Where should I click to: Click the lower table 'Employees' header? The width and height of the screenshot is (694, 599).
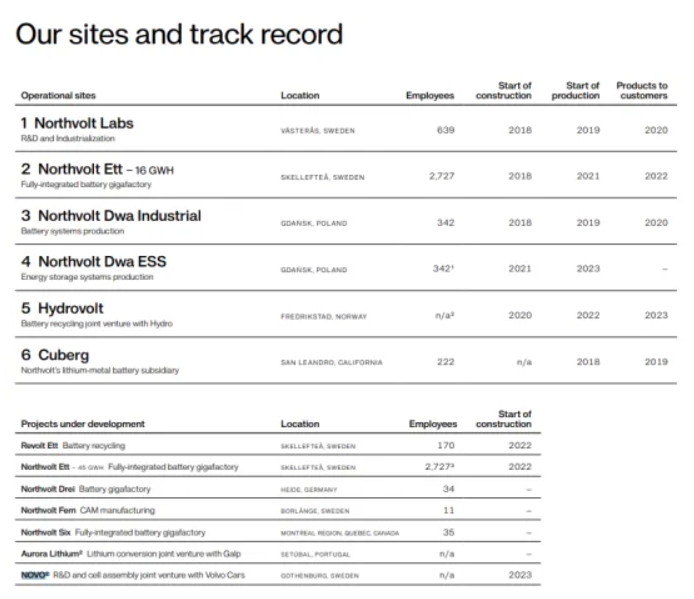[x=433, y=424]
